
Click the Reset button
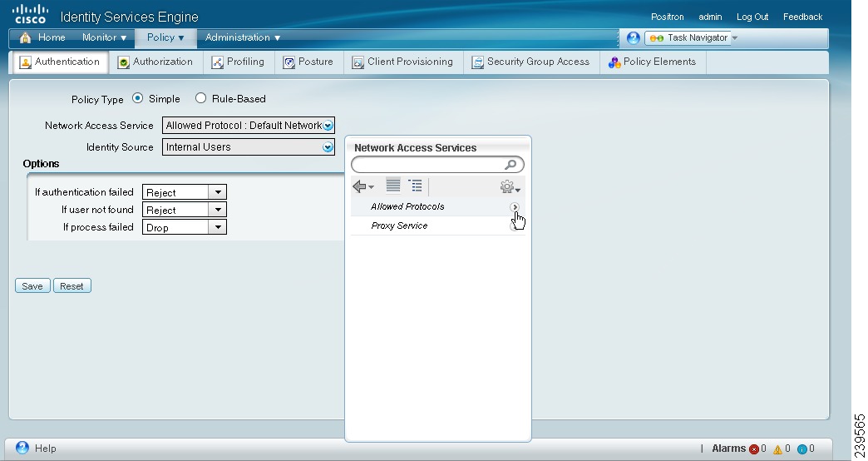72,286
